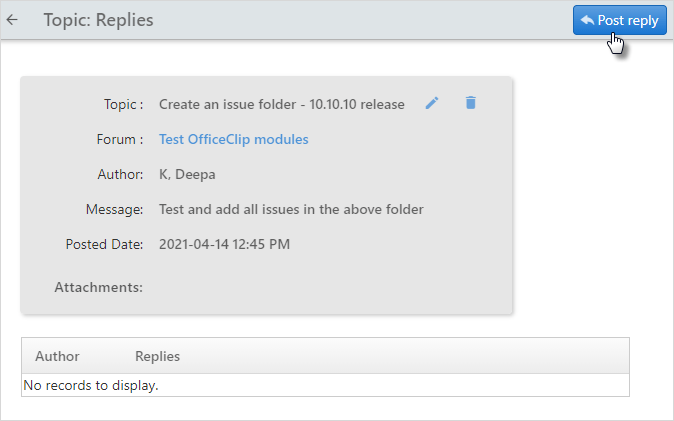This screenshot has height=421, width=674.
Task: Click the 'Topic: Replies' page heading
Action: (98, 20)
